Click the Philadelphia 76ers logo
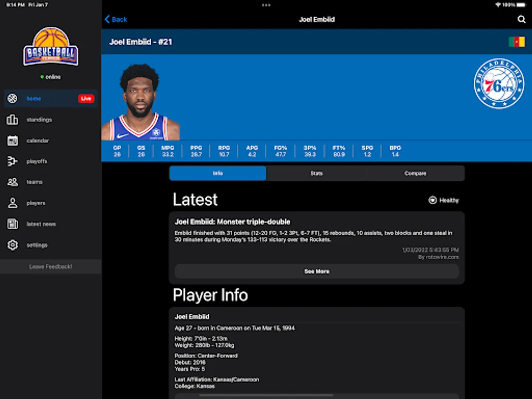The width and height of the screenshot is (532, 399). point(499,83)
